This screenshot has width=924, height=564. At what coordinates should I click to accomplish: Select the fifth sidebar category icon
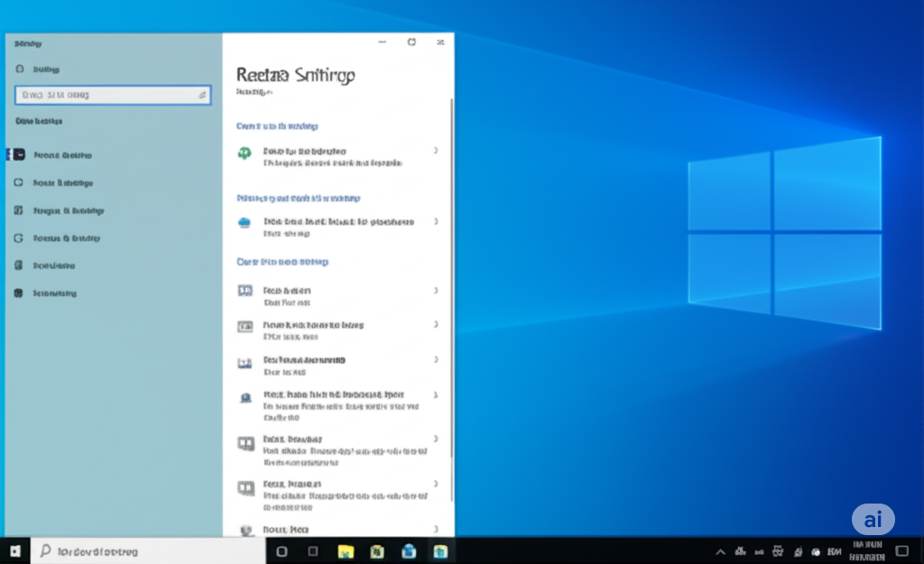(x=19, y=265)
